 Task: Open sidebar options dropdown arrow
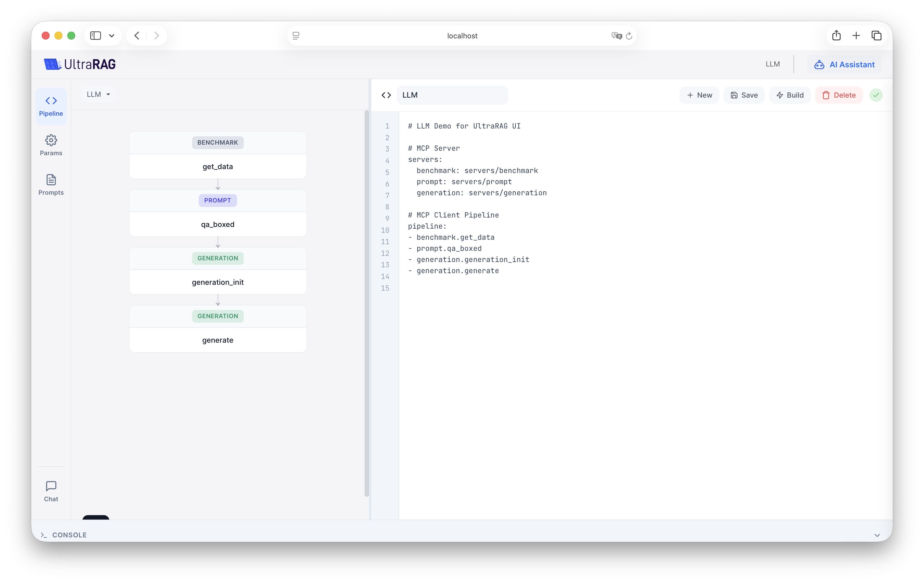coord(112,36)
